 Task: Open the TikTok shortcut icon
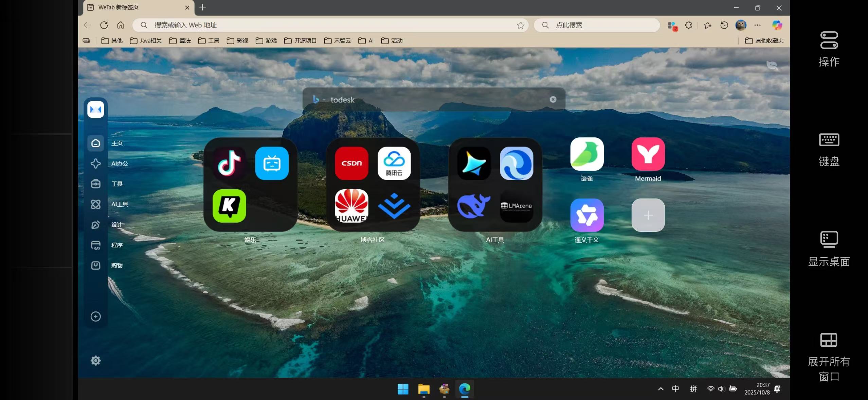click(229, 163)
